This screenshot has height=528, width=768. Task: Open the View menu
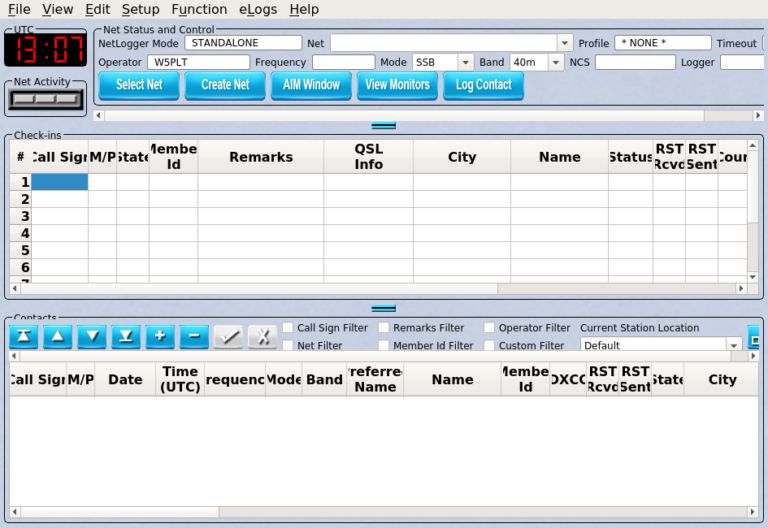tap(57, 9)
